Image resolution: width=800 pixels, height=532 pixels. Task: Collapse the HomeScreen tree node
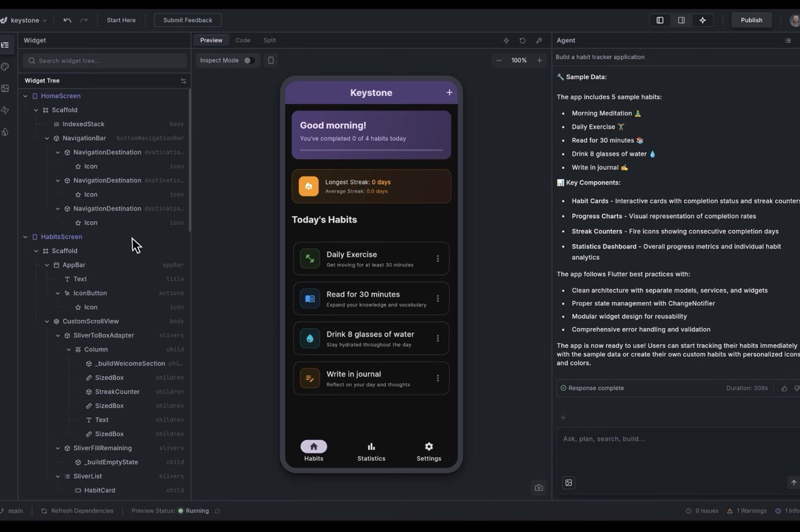[x=25, y=96]
